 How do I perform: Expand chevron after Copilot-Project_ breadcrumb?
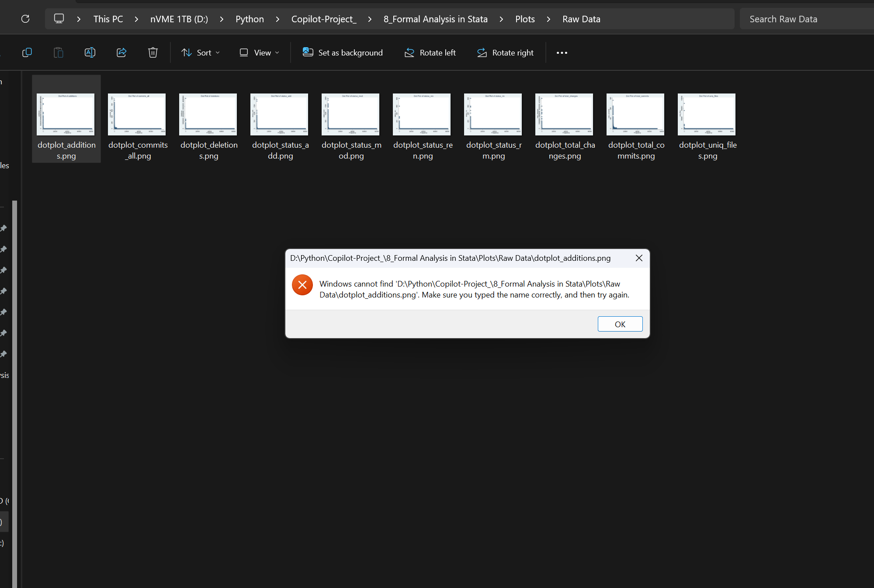tap(370, 19)
